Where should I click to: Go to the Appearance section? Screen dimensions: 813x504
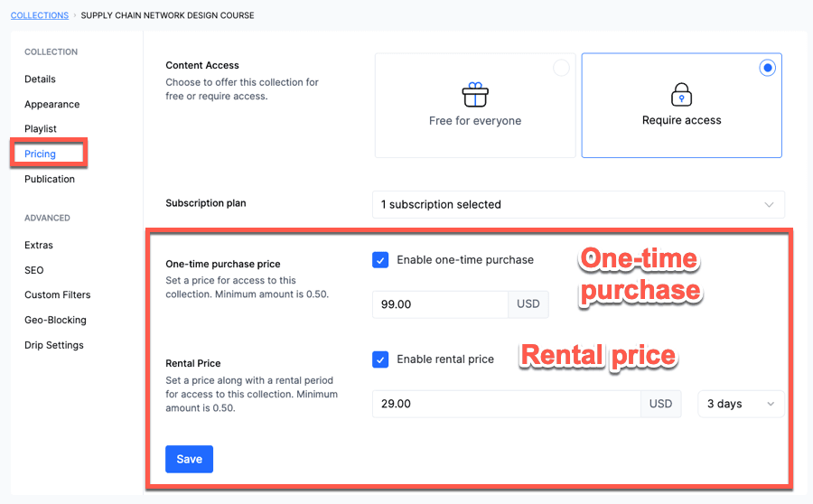pos(51,105)
